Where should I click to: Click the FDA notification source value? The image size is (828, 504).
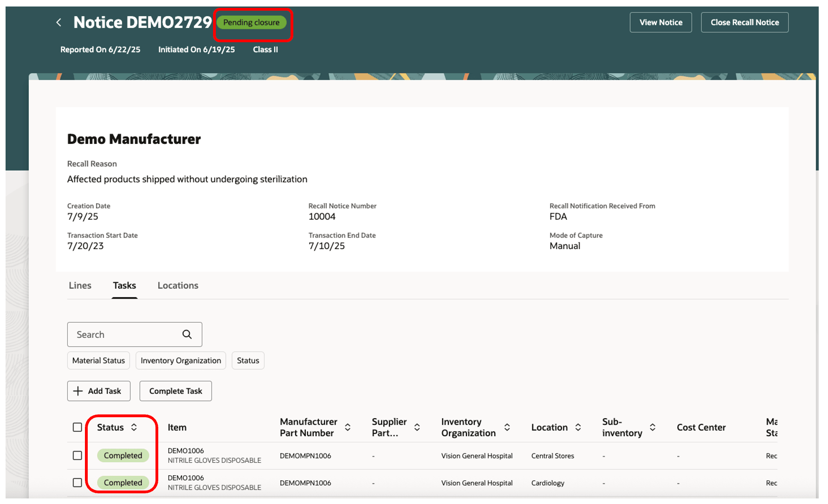click(558, 217)
